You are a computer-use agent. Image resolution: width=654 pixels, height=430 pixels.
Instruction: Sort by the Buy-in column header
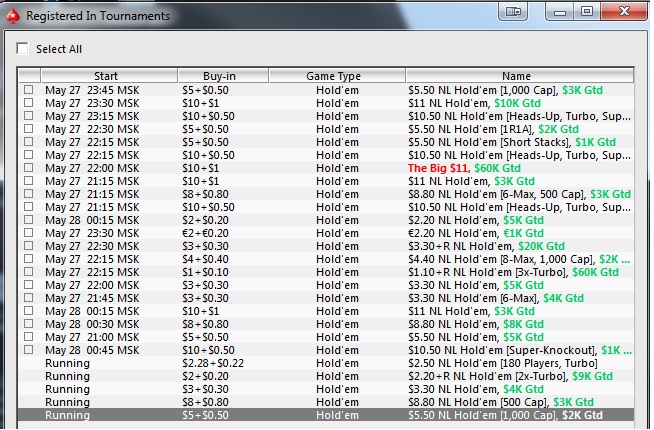(x=223, y=76)
